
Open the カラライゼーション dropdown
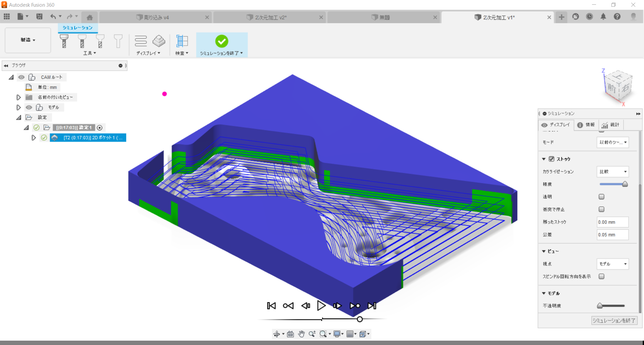point(612,171)
